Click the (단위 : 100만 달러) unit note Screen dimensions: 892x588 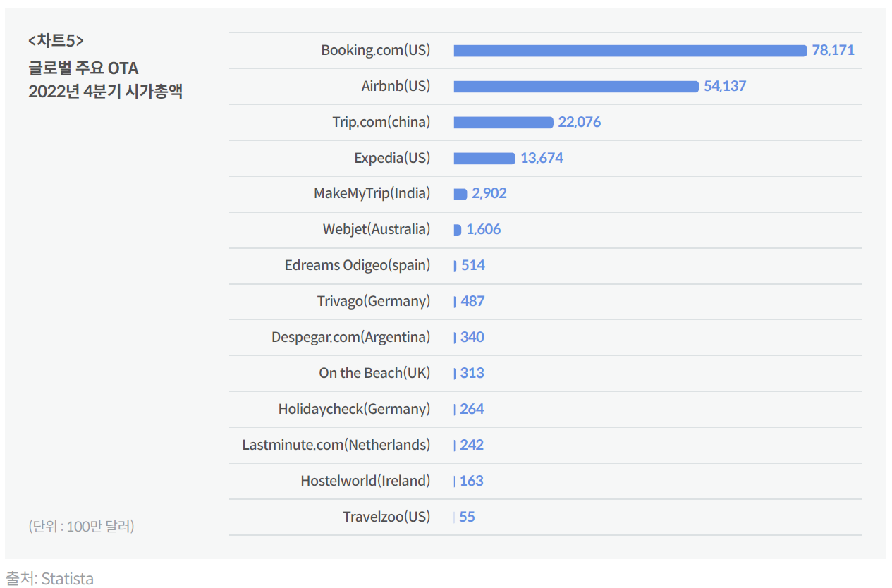[x=81, y=526]
